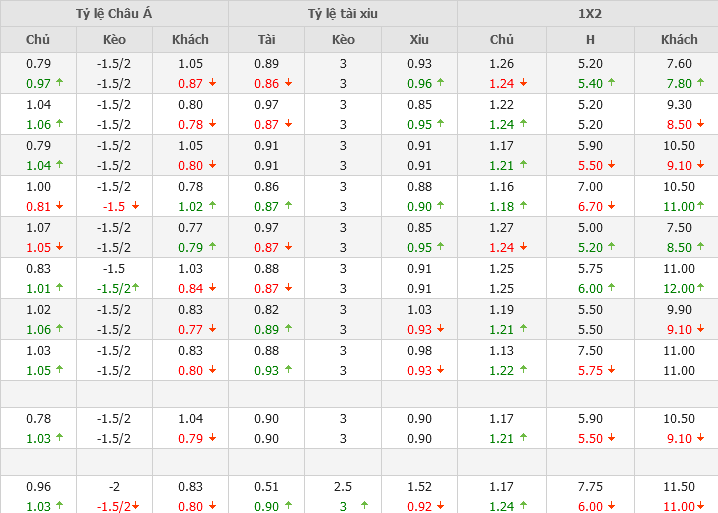The height and width of the screenshot is (513, 718).
Task: Click the 7.75 draw odds value
Action: pos(590,487)
